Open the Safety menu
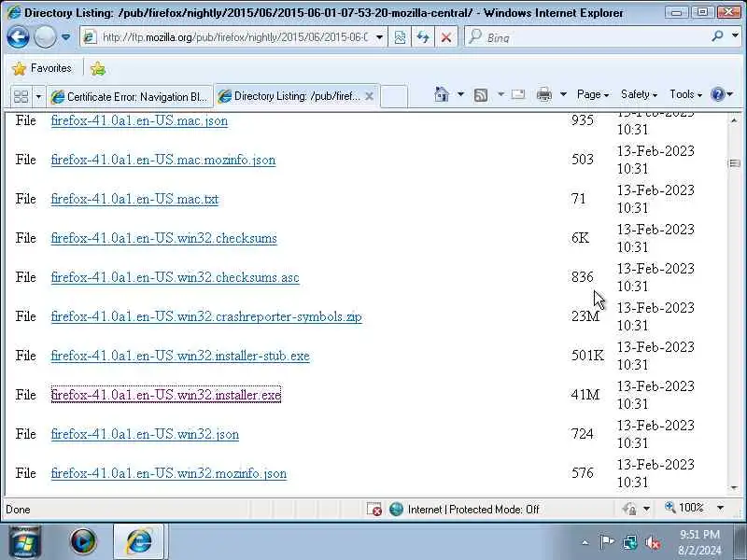747x560 pixels. coord(639,94)
